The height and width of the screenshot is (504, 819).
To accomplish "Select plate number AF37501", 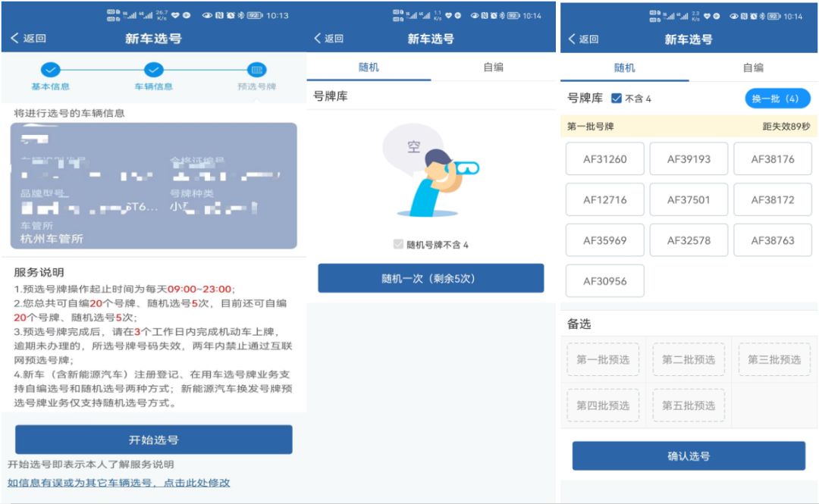I will [x=689, y=199].
